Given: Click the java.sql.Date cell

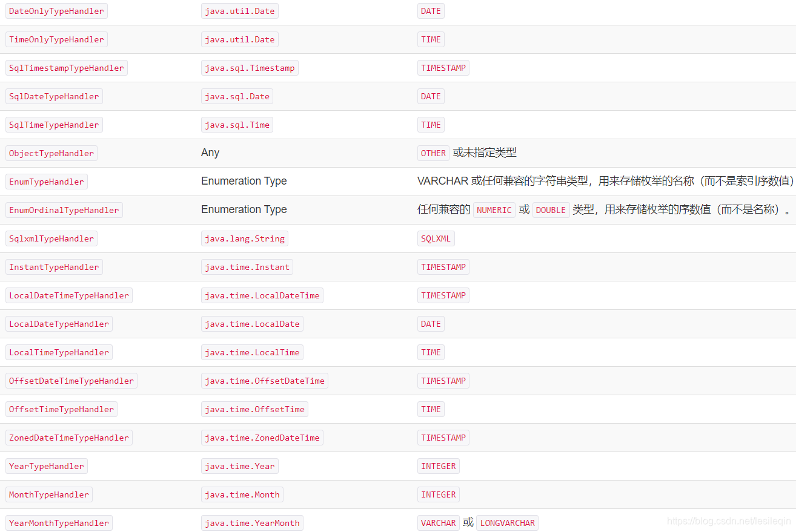Looking at the screenshot, I should click(237, 96).
